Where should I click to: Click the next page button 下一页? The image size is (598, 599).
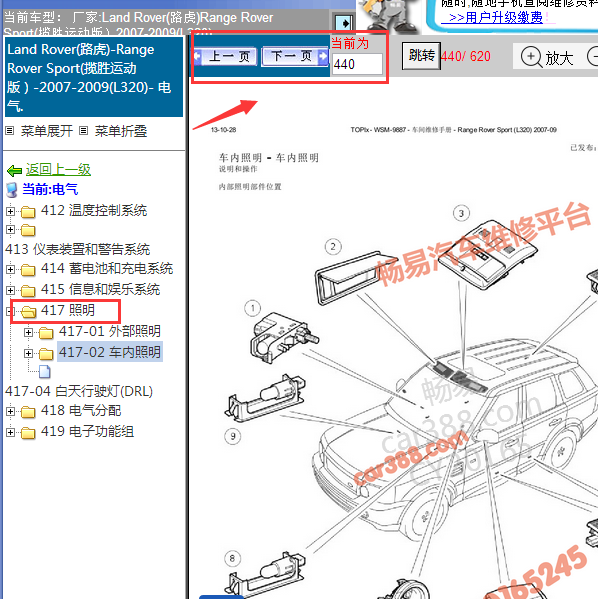(x=295, y=57)
